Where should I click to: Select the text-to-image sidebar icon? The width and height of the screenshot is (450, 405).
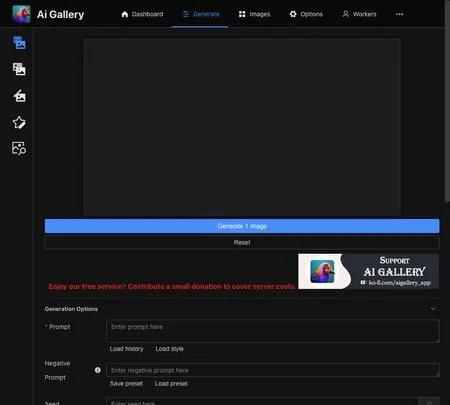19,43
